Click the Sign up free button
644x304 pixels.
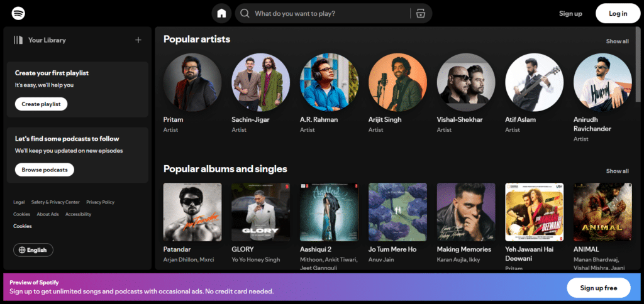coord(599,288)
